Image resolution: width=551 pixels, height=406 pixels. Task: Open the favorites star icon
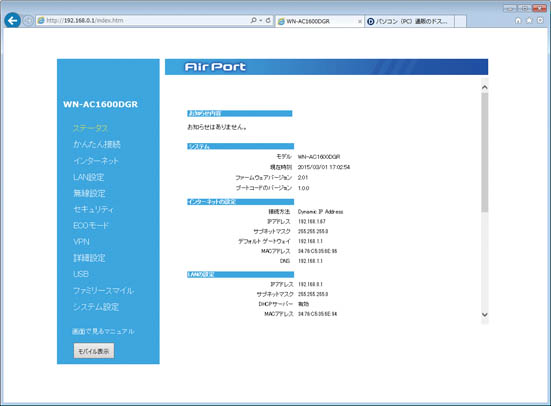[529, 20]
